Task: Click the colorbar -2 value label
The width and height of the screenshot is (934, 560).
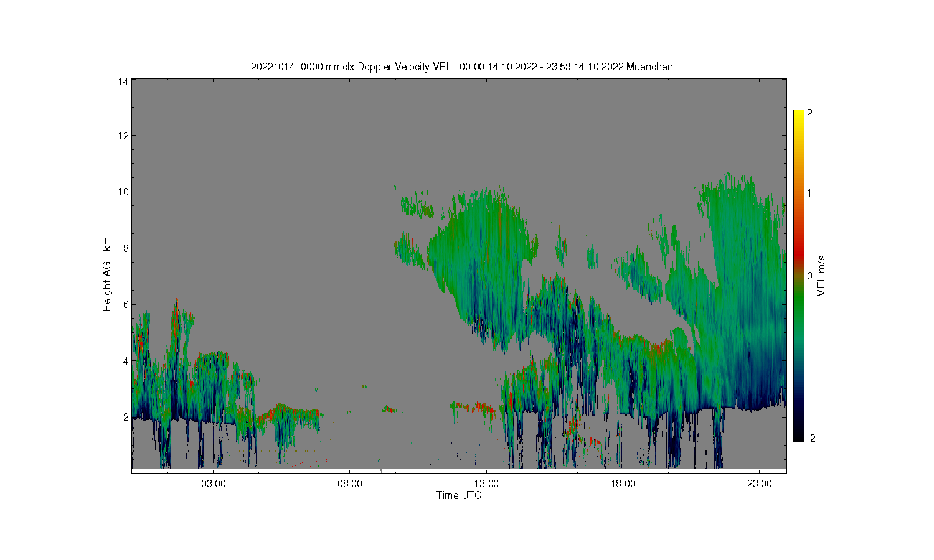Action: pyautogui.click(x=811, y=439)
